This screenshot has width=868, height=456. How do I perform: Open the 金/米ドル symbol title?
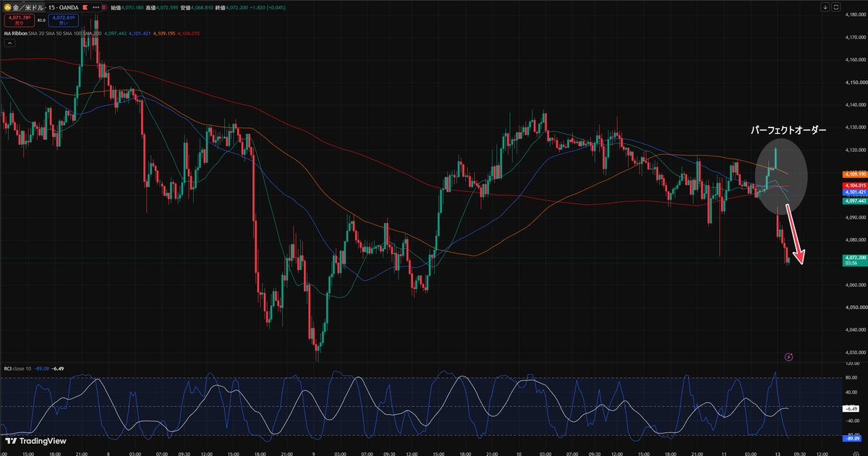[x=28, y=8]
